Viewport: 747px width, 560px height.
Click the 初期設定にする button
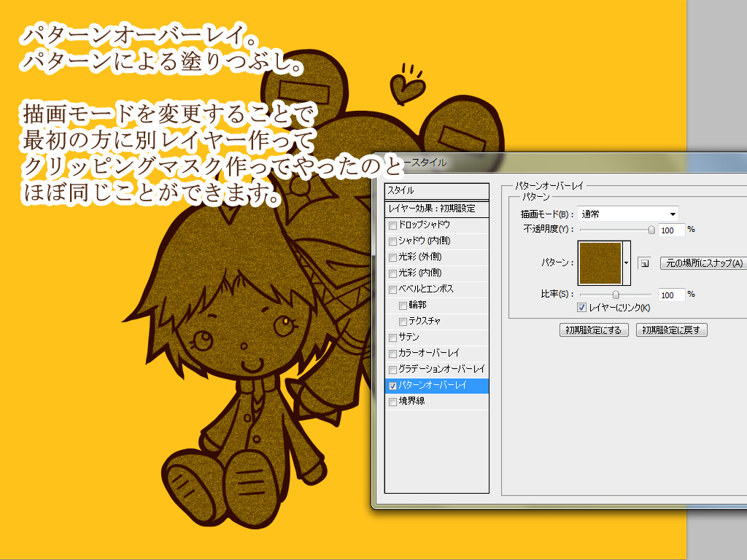pos(594,330)
